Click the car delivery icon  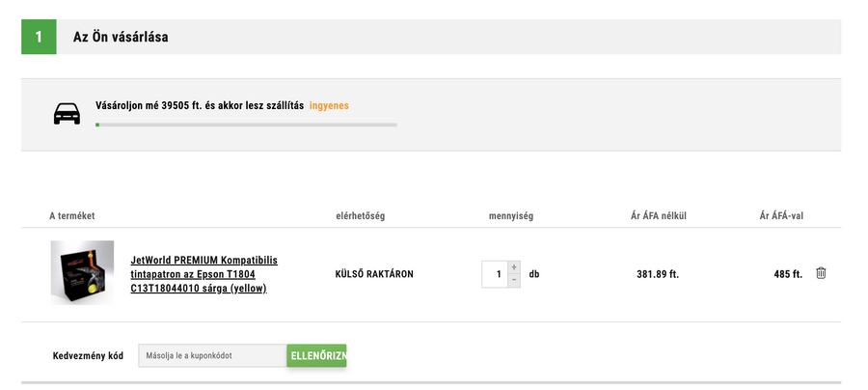pyautogui.click(x=67, y=114)
